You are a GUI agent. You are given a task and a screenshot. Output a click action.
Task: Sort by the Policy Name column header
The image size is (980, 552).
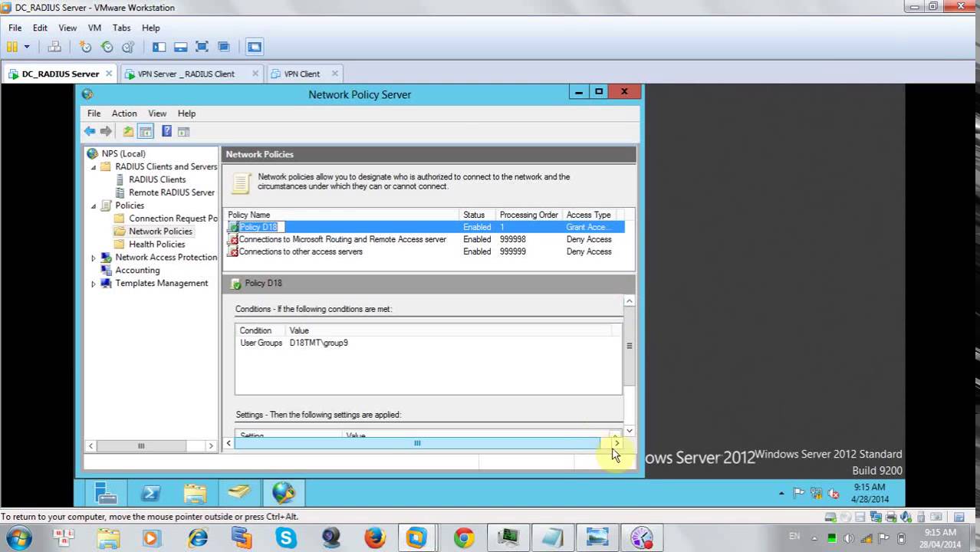coord(343,215)
